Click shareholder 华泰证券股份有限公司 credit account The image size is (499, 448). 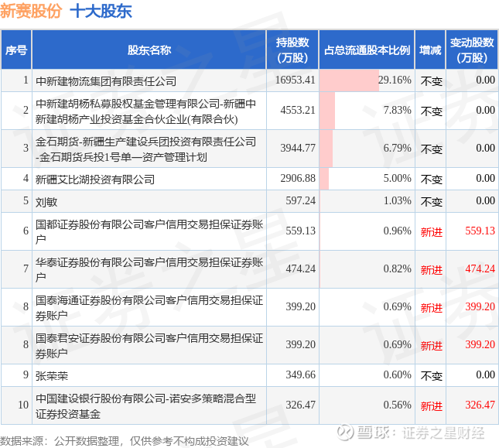click(x=149, y=270)
